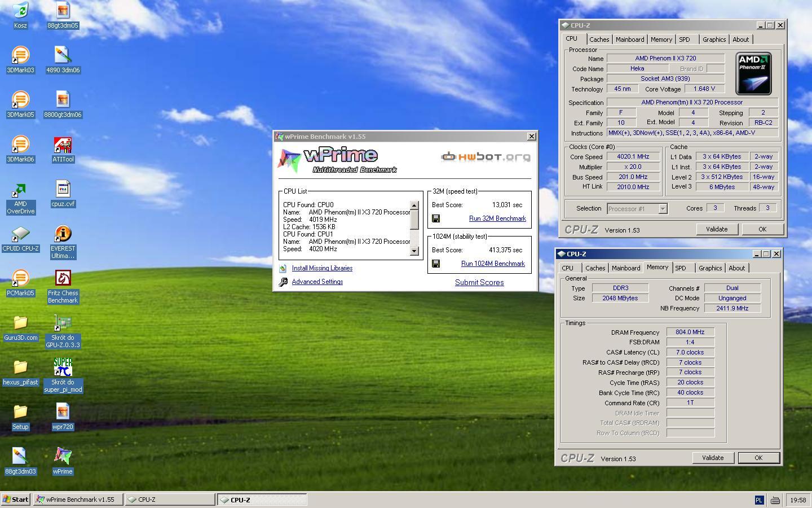812x508 pixels.
Task: Switch to the CPU tab in bottom CPU-Z
Action: [568, 268]
